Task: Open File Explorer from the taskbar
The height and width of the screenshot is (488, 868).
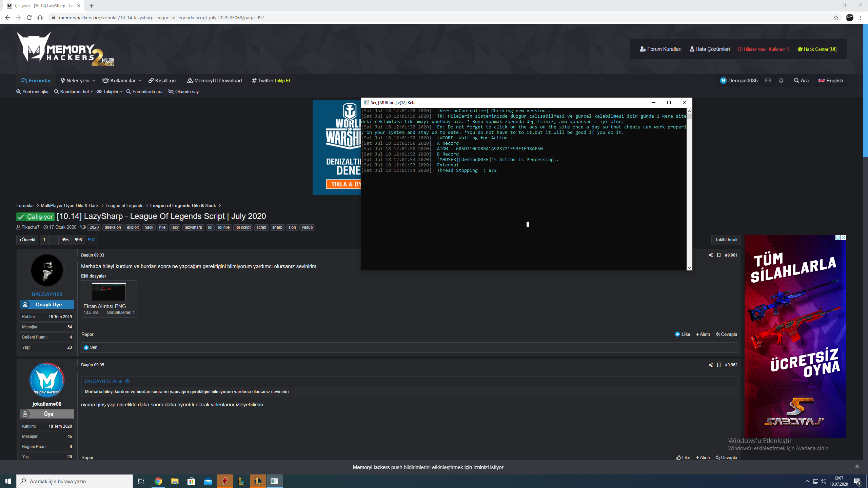Action: (175, 481)
